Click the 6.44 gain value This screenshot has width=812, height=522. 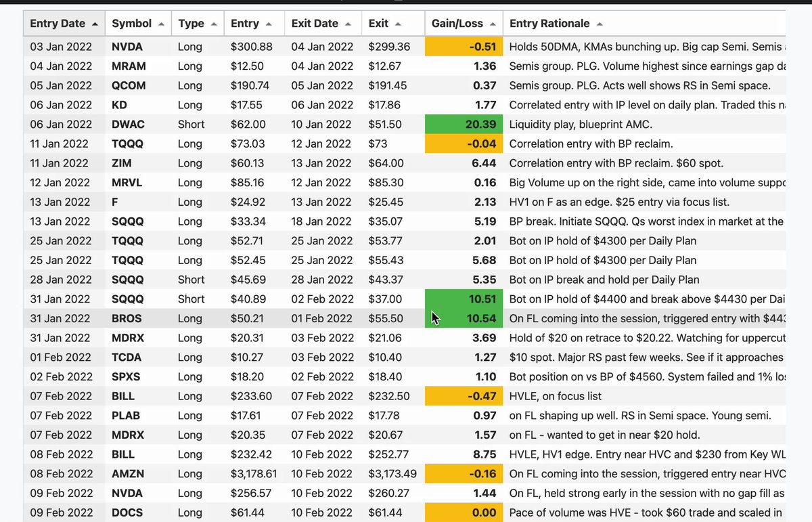click(x=485, y=163)
